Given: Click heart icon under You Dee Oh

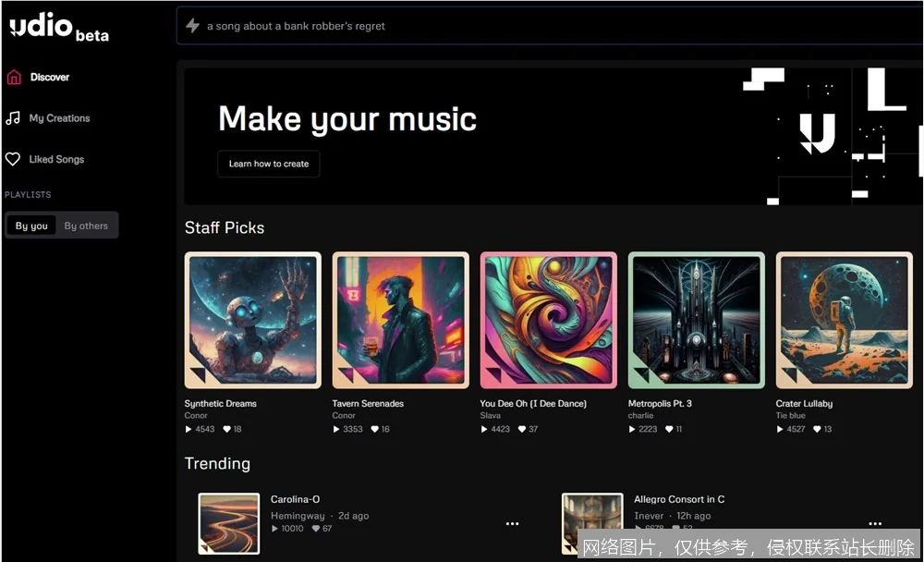Looking at the screenshot, I should coord(522,429).
